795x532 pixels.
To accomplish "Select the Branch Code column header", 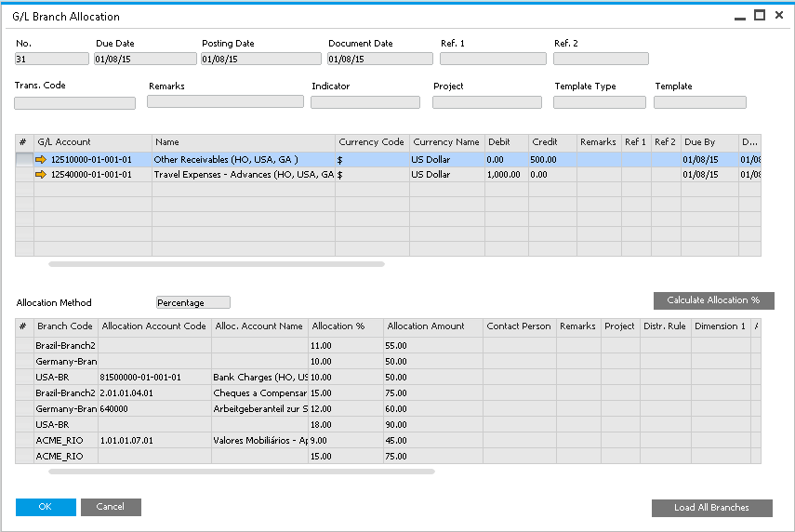I will pyautogui.click(x=65, y=326).
